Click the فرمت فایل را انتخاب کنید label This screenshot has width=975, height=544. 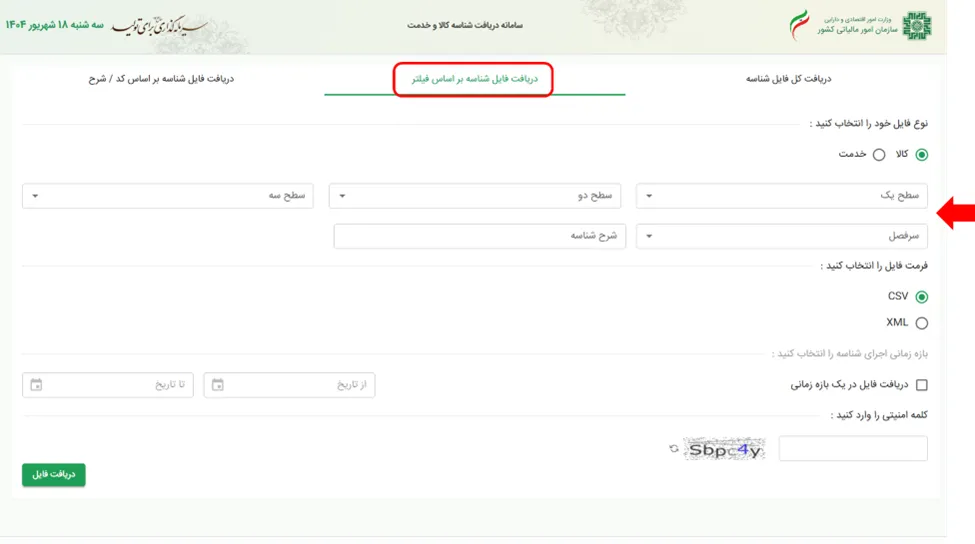tap(874, 266)
